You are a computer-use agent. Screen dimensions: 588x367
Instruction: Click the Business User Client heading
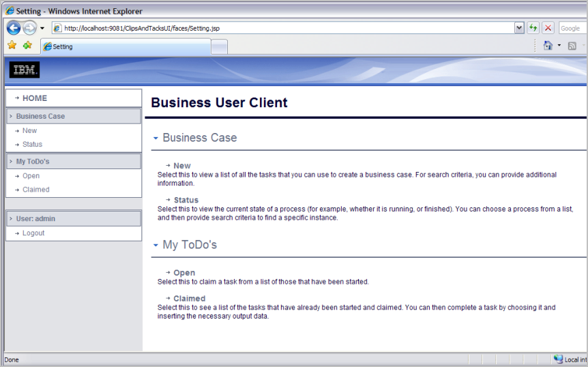point(219,103)
